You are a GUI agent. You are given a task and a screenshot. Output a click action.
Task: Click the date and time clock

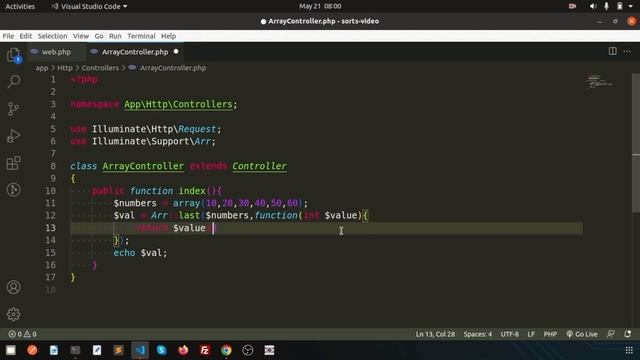coord(320,6)
